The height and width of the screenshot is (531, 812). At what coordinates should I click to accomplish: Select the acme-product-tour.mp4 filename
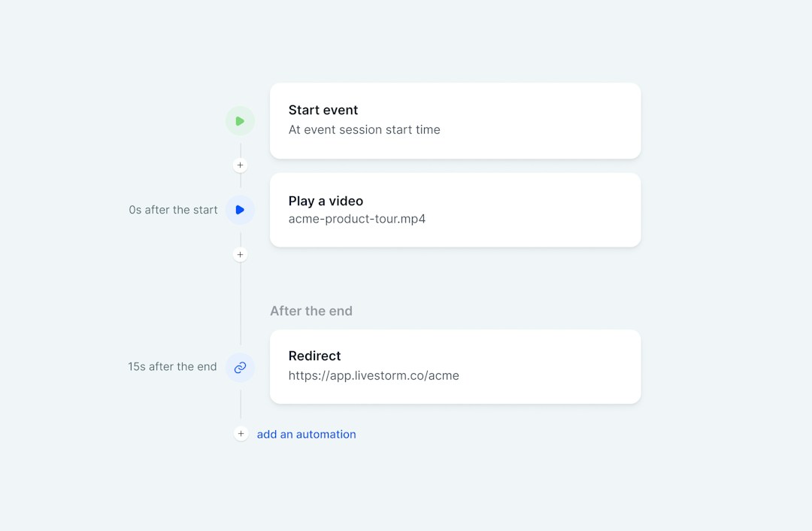pyautogui.click(x=357, y=219)
